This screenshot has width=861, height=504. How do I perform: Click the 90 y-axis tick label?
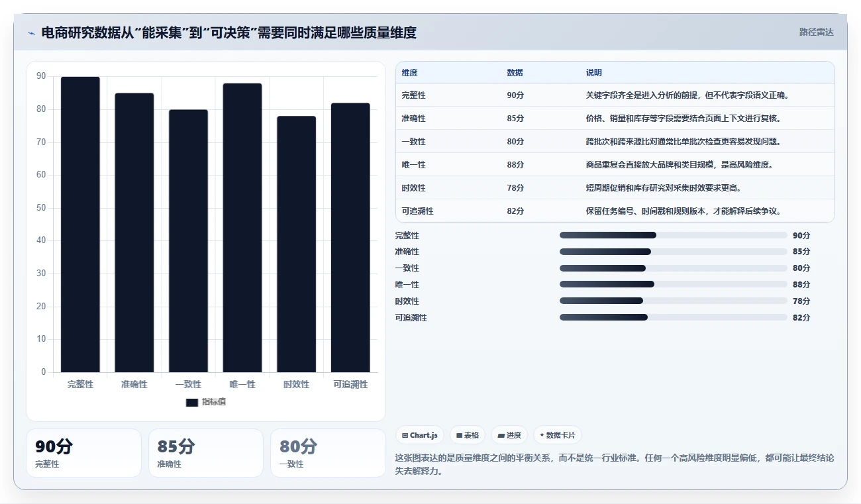coord(42,76)
